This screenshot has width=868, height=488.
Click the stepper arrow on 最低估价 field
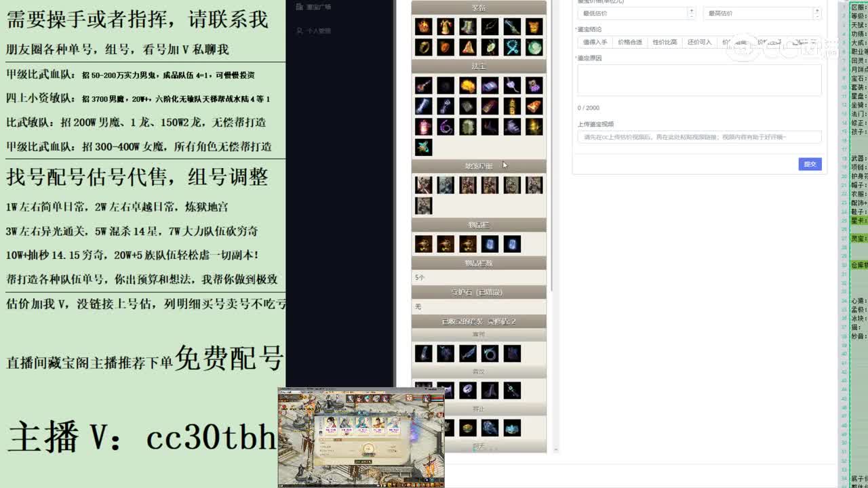pyautogui.click(x=691, y=13)
